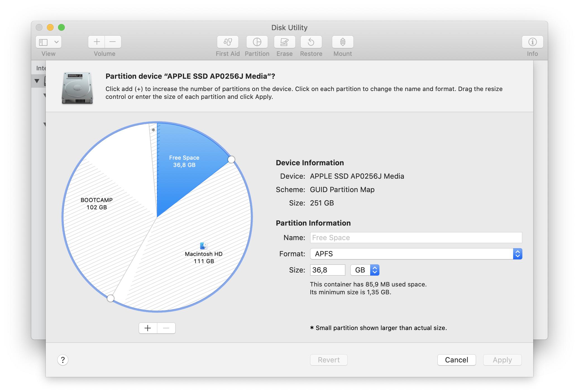Remove partition with the minus button
Screen dimensions: 579x392
point(166,328)
